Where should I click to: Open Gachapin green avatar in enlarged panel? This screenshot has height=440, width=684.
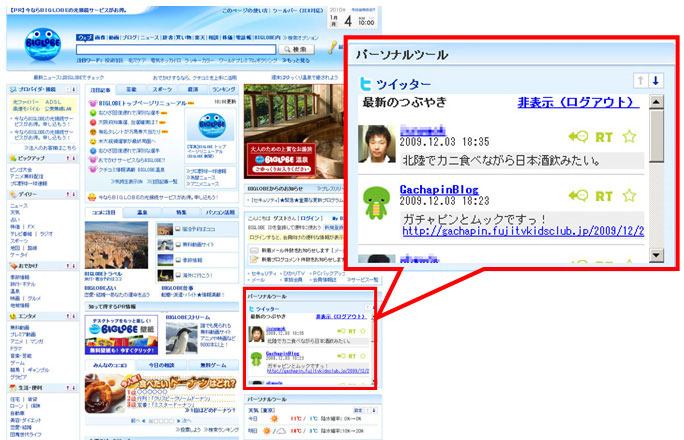coord(376,203)
